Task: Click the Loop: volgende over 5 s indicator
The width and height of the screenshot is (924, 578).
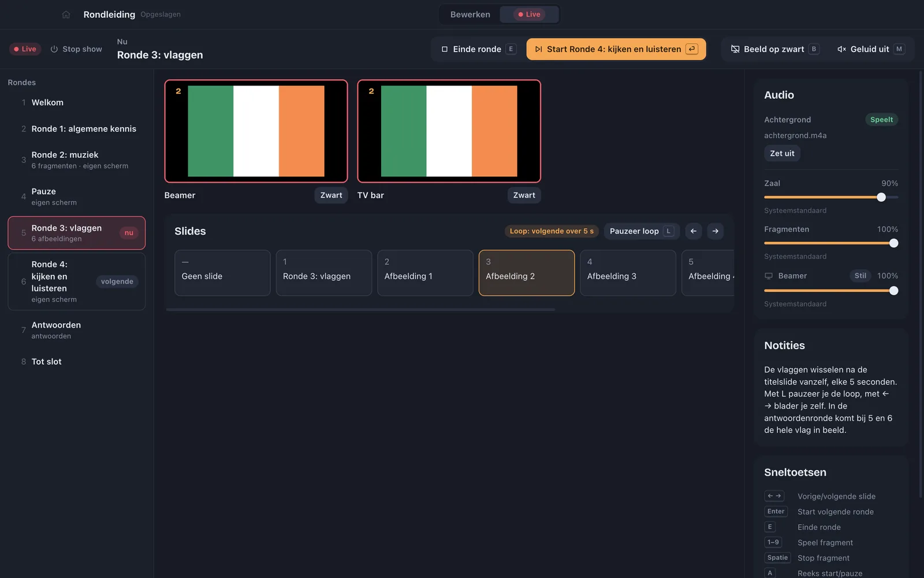Action: coord(552,231)
